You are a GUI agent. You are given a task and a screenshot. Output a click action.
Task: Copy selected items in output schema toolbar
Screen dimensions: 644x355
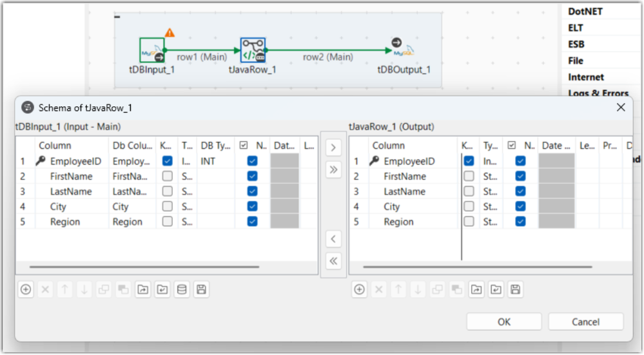[438, 290]
